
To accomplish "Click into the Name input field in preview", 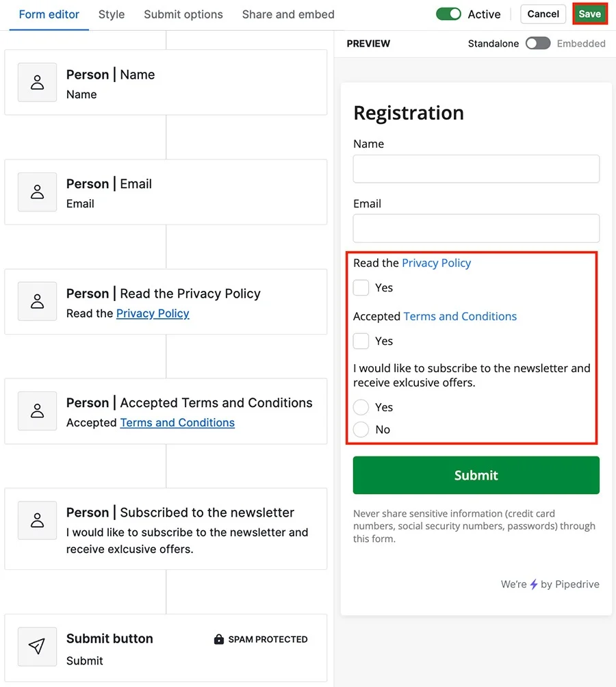I will tap(476, 169).
